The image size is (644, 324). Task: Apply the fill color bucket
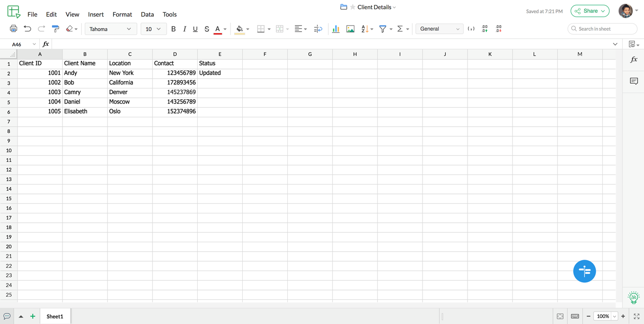[239, 29]
